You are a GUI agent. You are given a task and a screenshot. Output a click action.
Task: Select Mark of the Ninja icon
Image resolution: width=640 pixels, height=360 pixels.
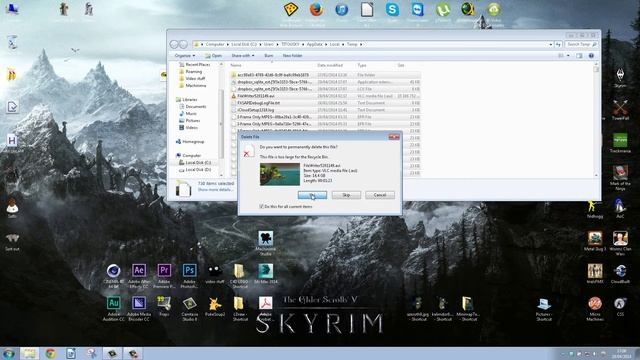(620, 172)
